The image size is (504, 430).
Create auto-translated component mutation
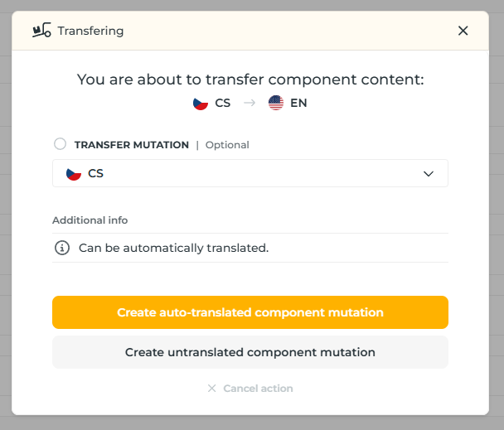250,312
